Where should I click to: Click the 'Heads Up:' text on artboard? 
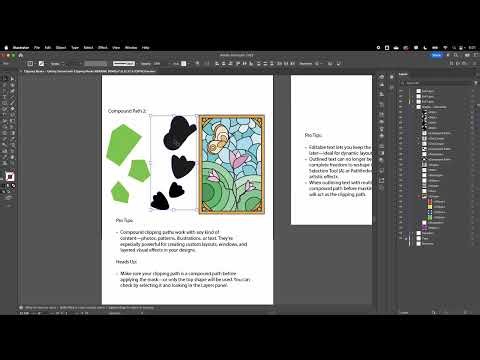point(126,262)
